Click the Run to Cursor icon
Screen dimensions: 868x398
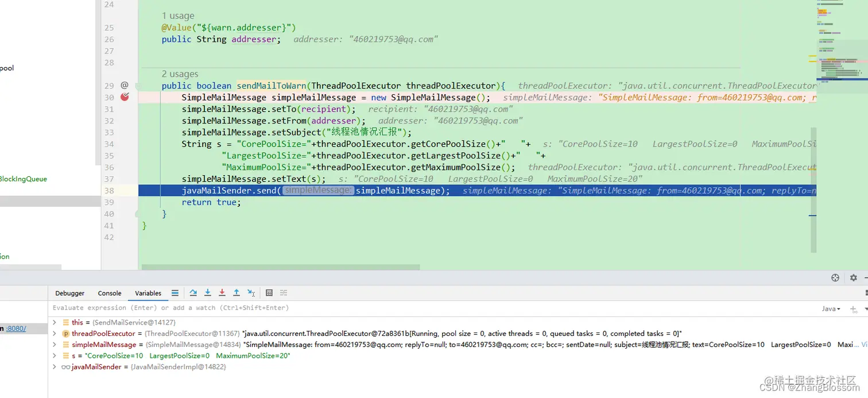[251, 293]
